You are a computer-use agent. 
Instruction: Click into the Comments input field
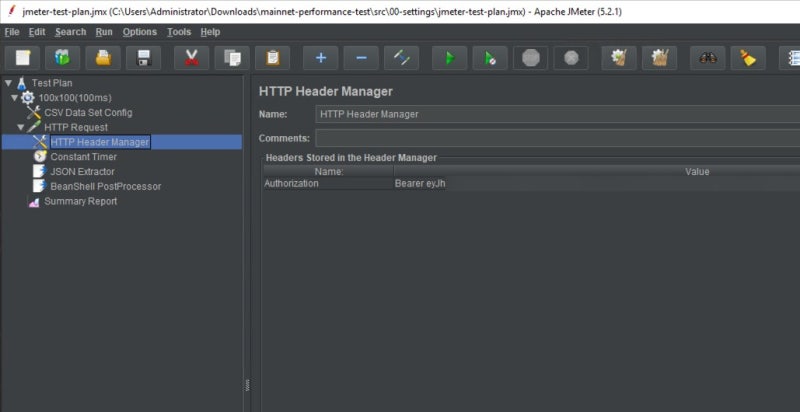tap(557, 138)
